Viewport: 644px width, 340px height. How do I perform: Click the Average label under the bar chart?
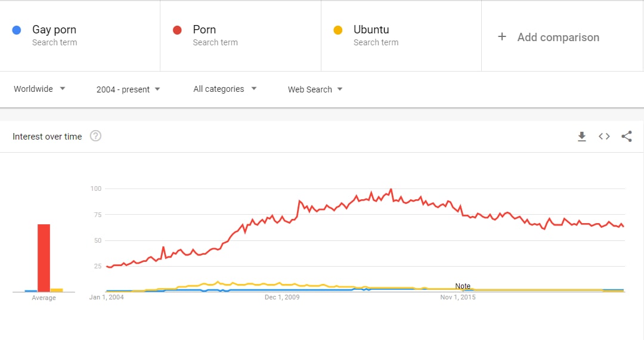click(x=44, y=298)
